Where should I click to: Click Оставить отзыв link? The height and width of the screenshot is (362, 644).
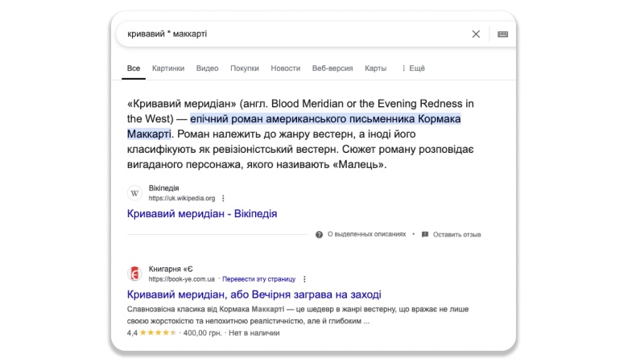point(456,235)
